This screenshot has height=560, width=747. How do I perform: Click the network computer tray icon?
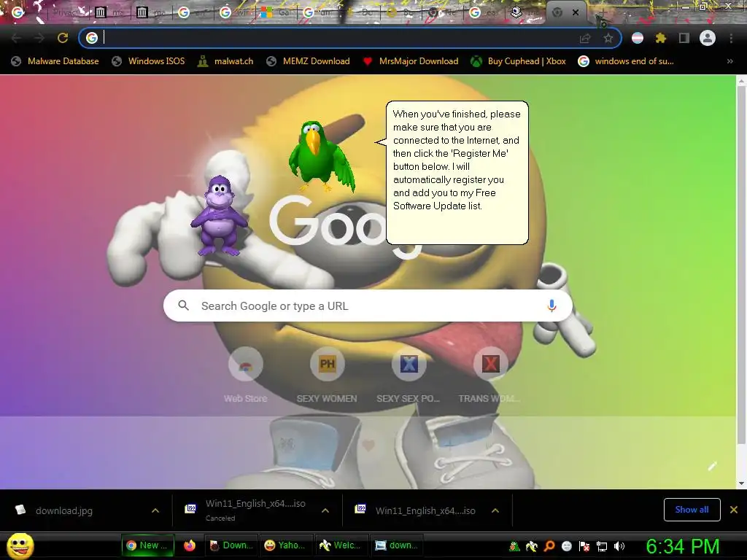(x=602, y=546)
